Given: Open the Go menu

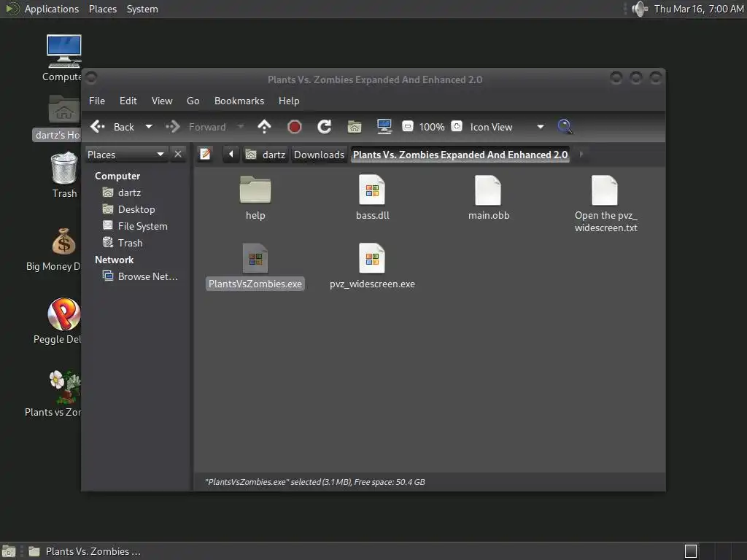Looking at the screenshot, I should (193, 101).
